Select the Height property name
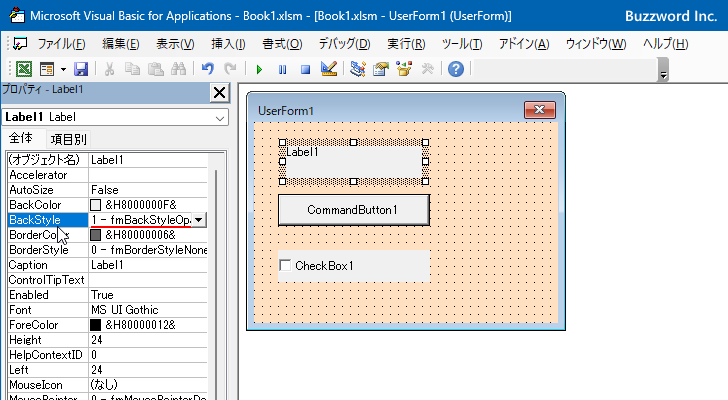This screenshot has height=400, width=728. click(48, 340)
